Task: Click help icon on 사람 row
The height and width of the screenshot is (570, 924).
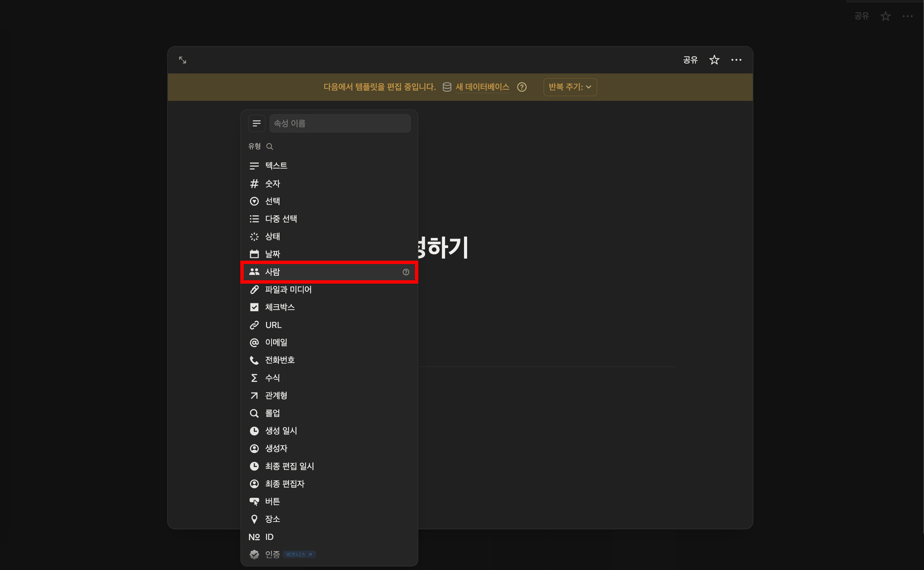Action: pos(405,272)
